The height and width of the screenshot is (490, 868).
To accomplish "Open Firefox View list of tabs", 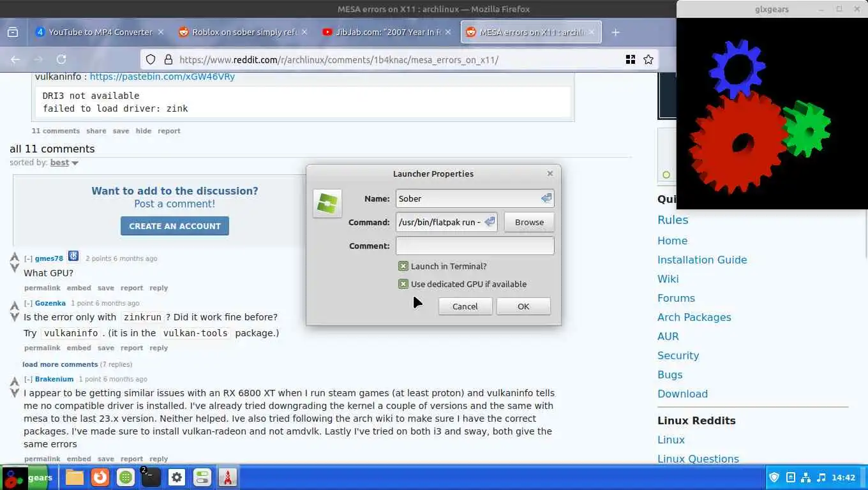I will pos(13,32).
